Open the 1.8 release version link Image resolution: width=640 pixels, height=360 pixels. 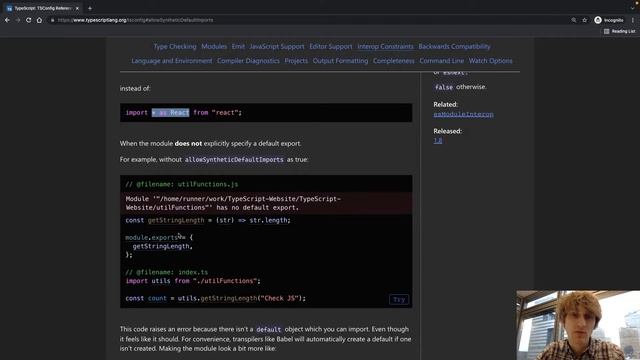pos(438,140)
